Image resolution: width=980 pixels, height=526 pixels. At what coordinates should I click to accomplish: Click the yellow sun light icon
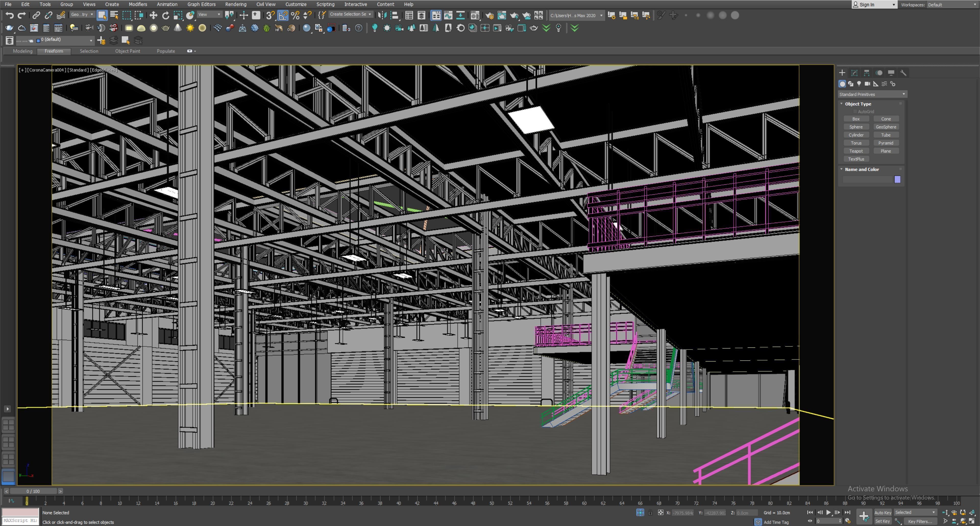click(190, 28)
